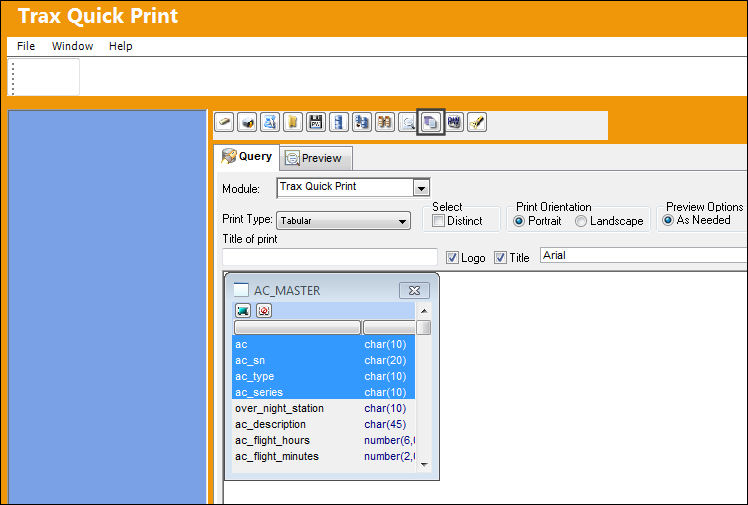The width and height of the screenshot is (748, 505).
Task: Open the Arial font combo box
Action: pos(643,255)
